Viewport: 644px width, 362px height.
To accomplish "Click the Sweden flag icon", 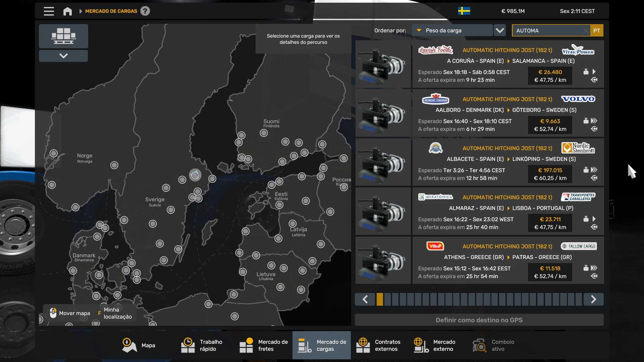I will tap(464, 11).
